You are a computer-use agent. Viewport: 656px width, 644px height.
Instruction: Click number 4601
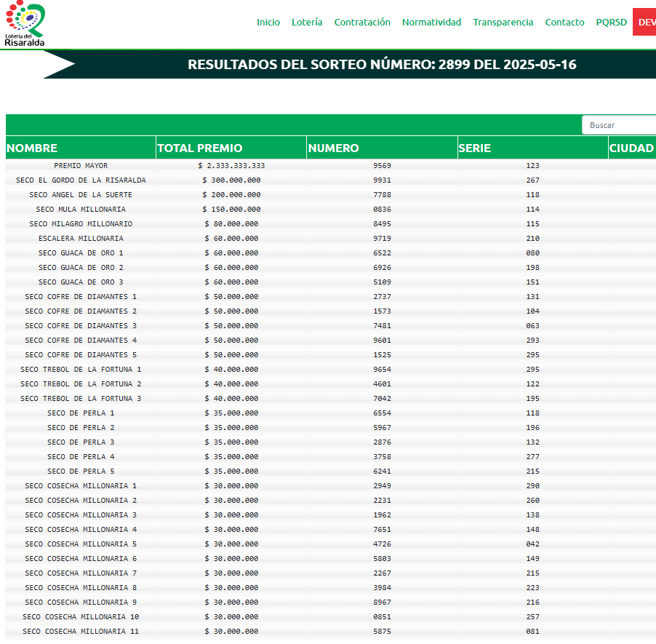click(x=382, y=384)
